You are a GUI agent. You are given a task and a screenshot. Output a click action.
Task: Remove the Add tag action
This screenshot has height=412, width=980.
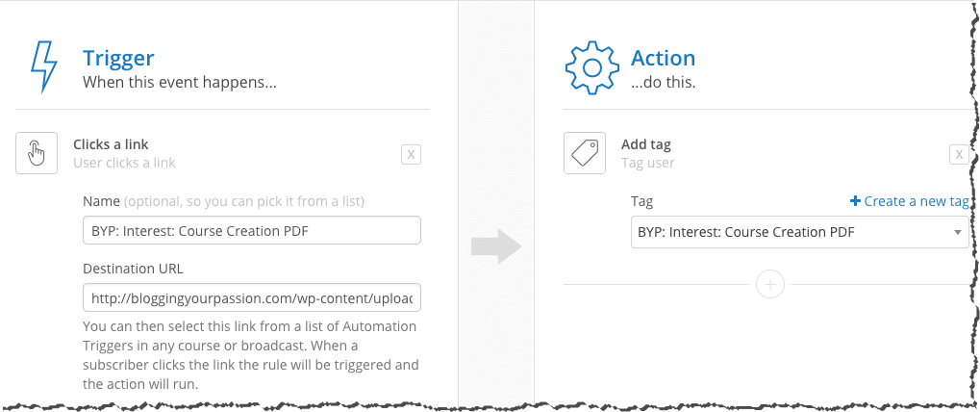tap(959, 154)
